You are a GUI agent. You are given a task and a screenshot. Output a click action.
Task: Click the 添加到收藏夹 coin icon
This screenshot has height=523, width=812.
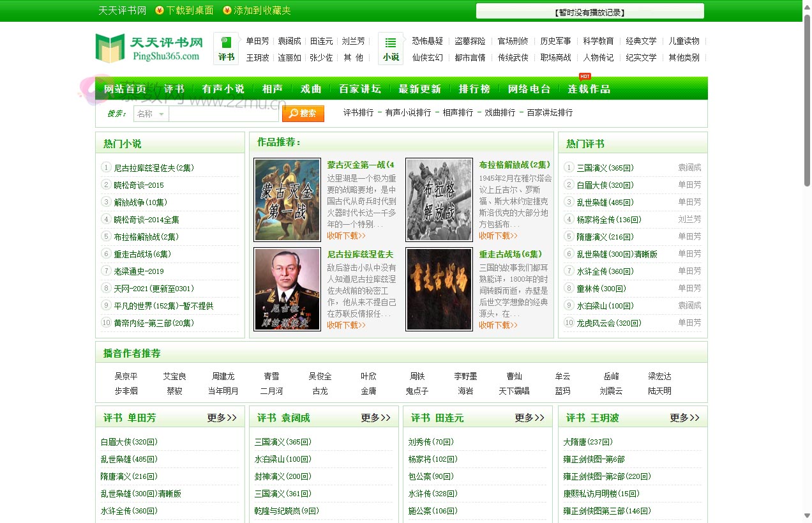(227, 11)
